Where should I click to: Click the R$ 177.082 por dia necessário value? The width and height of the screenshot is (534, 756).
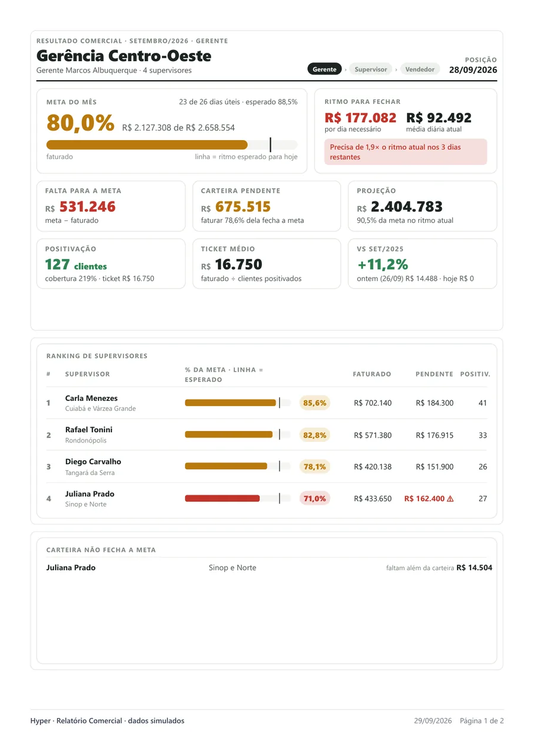pyautogui.click(x=361, y=118)
